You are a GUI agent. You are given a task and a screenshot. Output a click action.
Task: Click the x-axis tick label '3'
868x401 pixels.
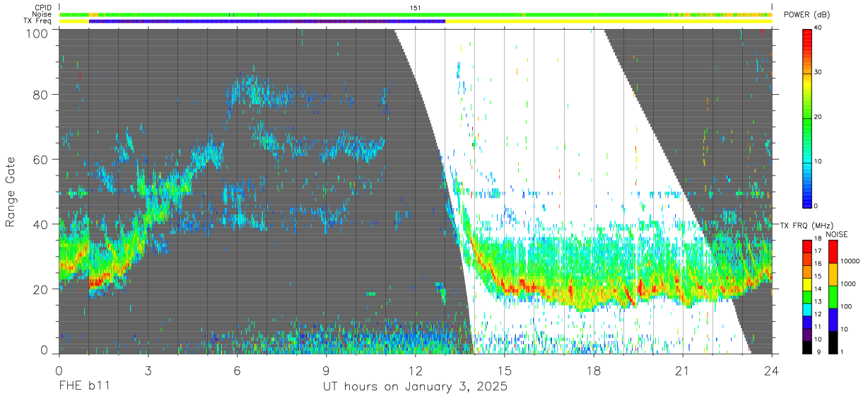click(x=148, y=371)
